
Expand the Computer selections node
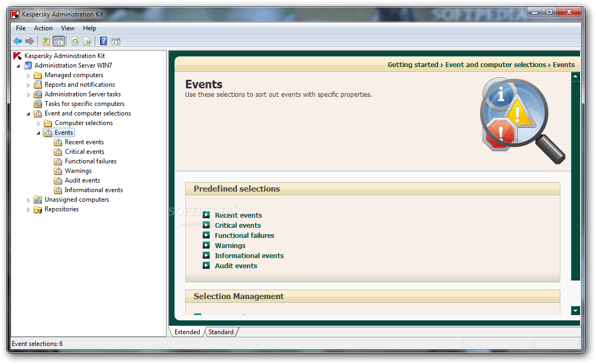point(38,123)
